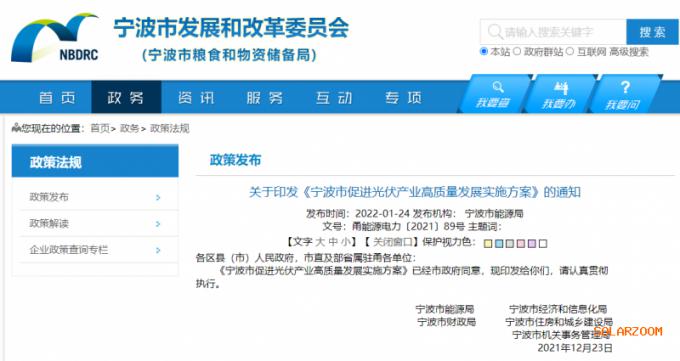This screenshot has width=680, height=361.
Task: Open the 高级搜索 link
Action: tap(629, 52)
